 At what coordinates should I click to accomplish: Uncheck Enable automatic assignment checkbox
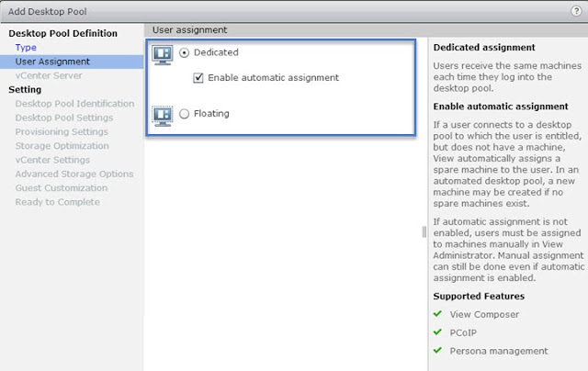click(198, 78)
